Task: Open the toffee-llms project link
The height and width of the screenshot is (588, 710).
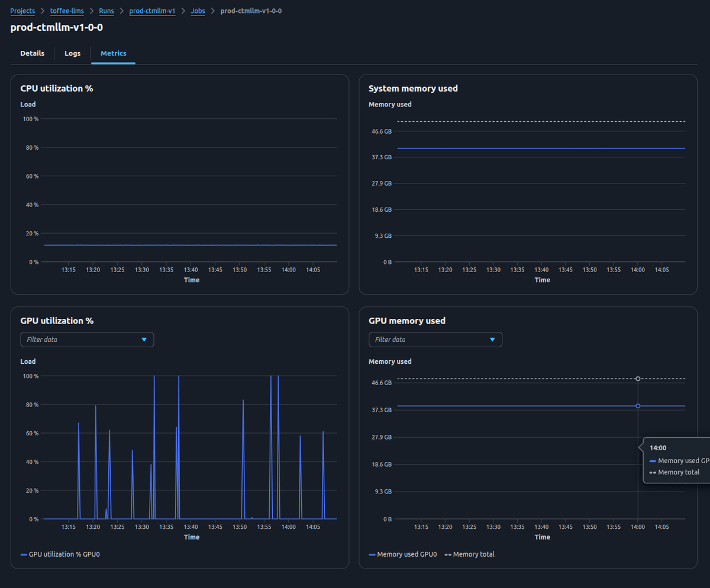Action: tap(67, 11)
